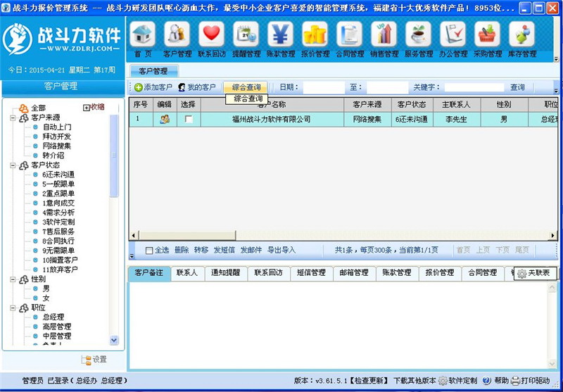Viewport: 563px width, 392px height.
Task: Click the start date input field
Action: (324, 87)
